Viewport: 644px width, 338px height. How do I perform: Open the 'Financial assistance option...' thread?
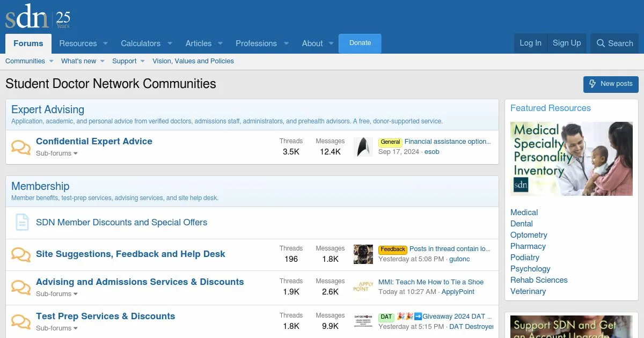448,142
